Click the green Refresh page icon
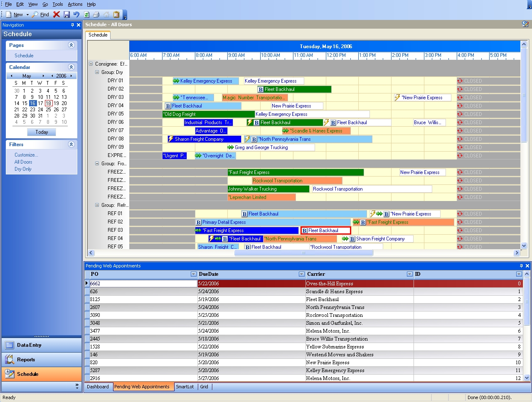532x402 pixels. (x=86, y=15)
